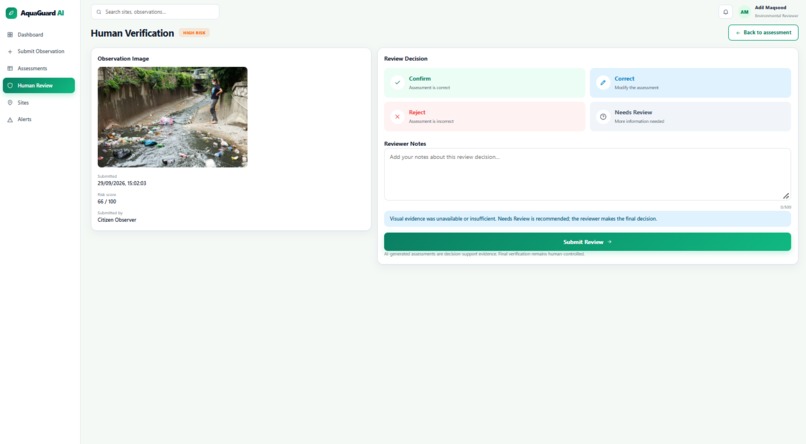Choose the Correct review decision
806x444 pixels.
coord(690,83)
